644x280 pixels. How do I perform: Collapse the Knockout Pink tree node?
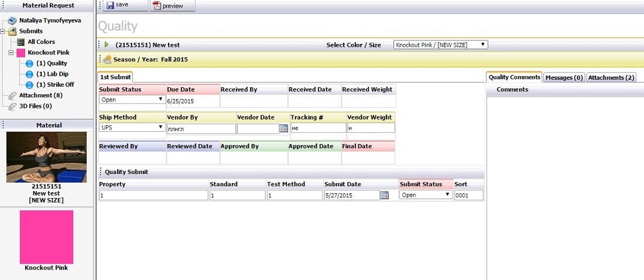pos(11,53)
